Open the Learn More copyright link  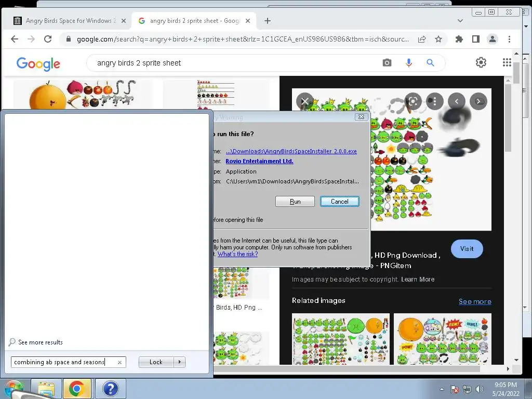click(418, 279)
